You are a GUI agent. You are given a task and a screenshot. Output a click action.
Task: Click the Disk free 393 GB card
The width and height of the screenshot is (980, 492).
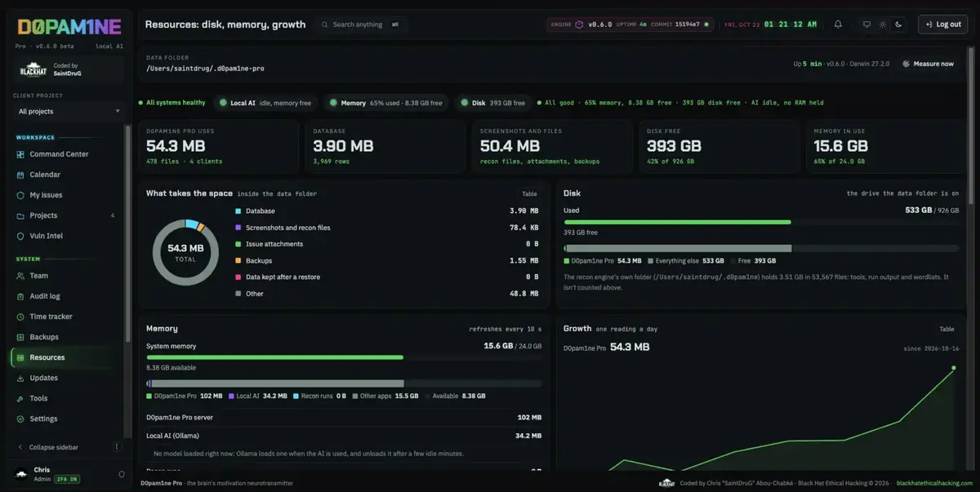point(718,146)
